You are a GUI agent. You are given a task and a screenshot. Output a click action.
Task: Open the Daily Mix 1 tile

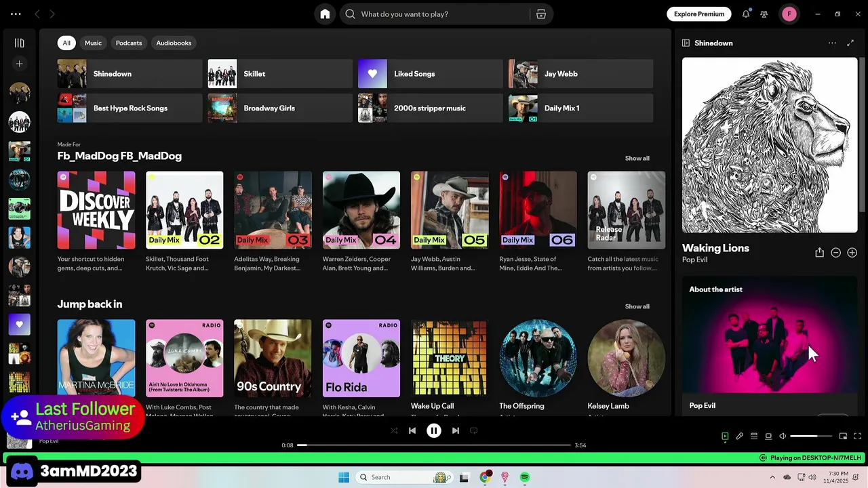(x=581, y=108)
